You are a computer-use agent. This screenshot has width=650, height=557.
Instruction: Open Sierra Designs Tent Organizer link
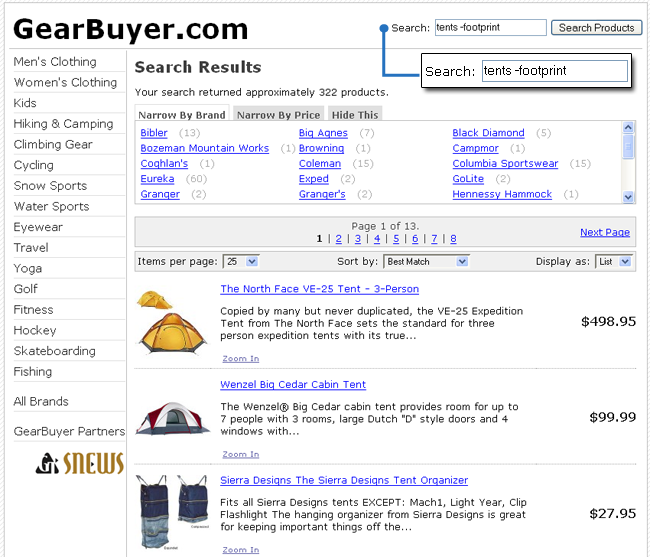tap(344, 480)
